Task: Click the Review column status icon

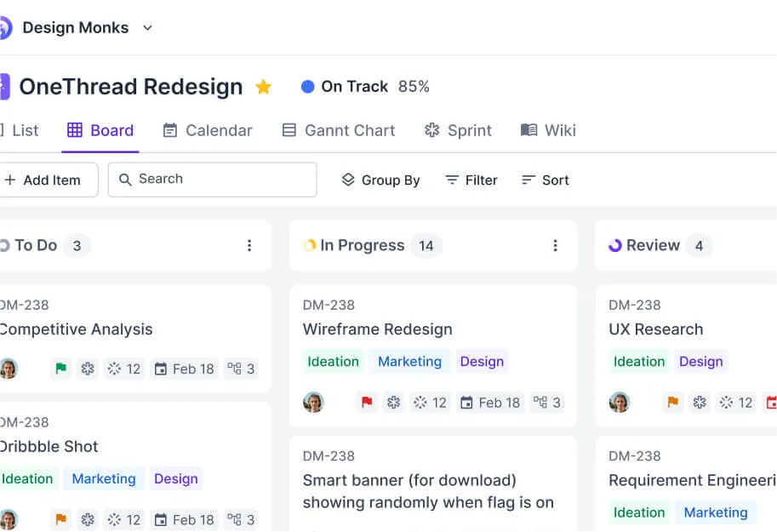Action: pyautogui.click(x=615, y=245)
